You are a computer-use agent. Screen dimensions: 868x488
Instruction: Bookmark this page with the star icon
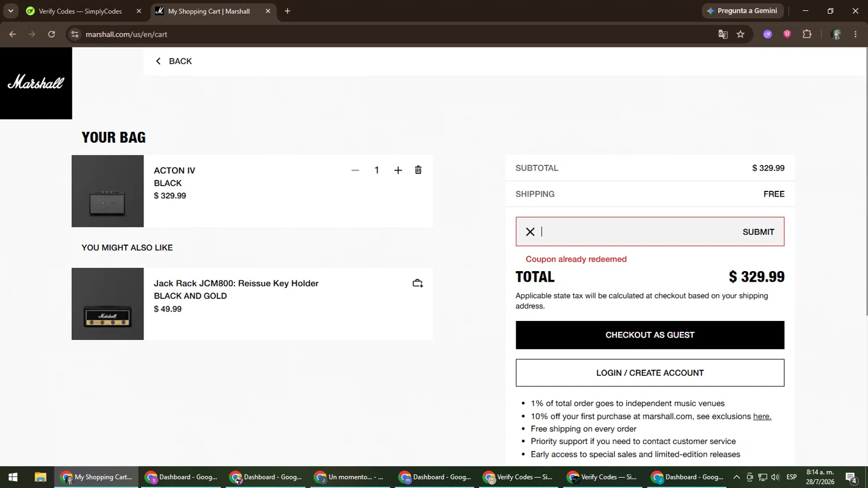741,34
